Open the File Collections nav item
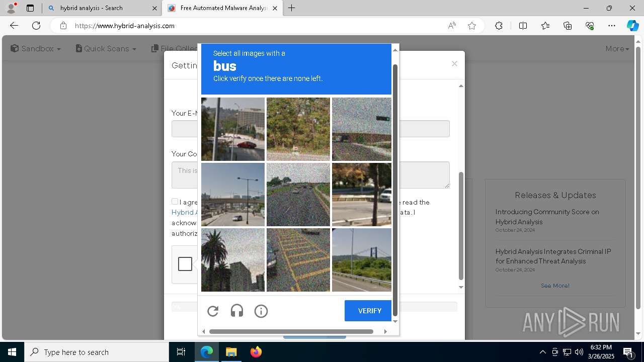The height and width of the screenshot is (362, 644). click(175, 49)
